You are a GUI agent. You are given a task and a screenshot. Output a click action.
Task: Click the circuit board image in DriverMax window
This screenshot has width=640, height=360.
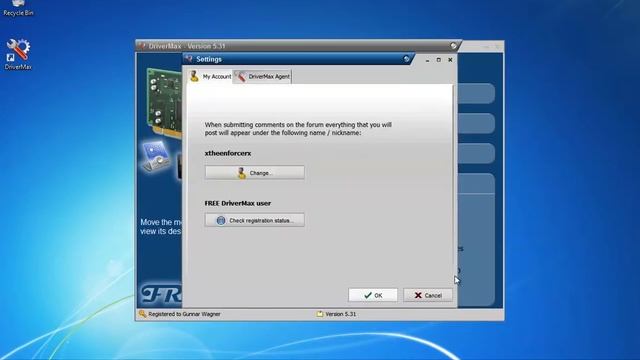164,102
